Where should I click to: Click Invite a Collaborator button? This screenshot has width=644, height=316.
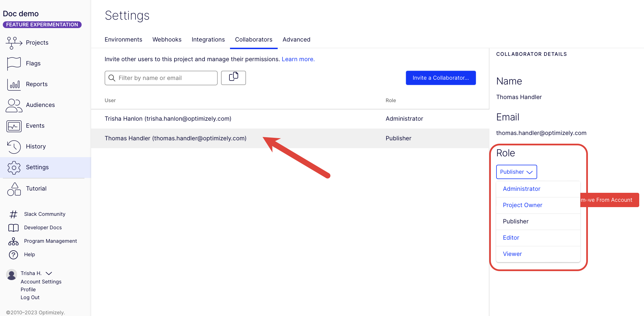[x=441, y=78]
